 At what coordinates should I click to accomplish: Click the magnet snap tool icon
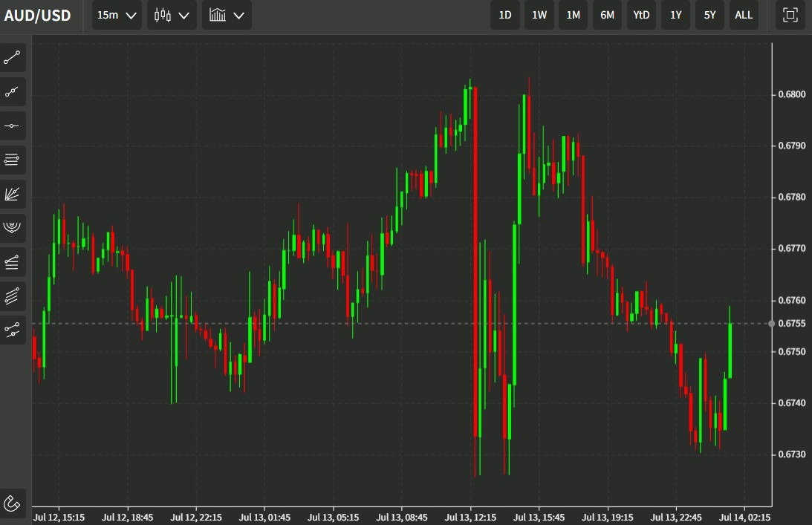pyautogui.click(x=12, y=503)
